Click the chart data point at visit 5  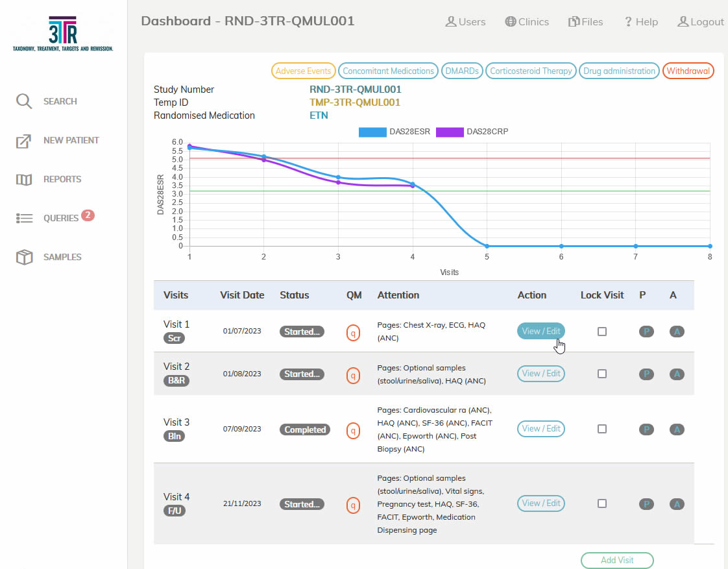487,246
